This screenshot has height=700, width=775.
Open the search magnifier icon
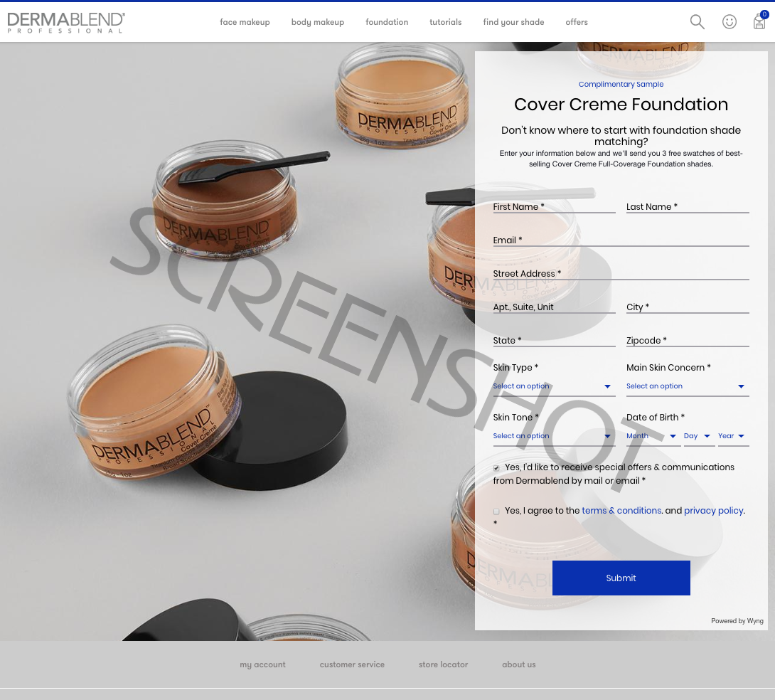[x=697, y=22]
